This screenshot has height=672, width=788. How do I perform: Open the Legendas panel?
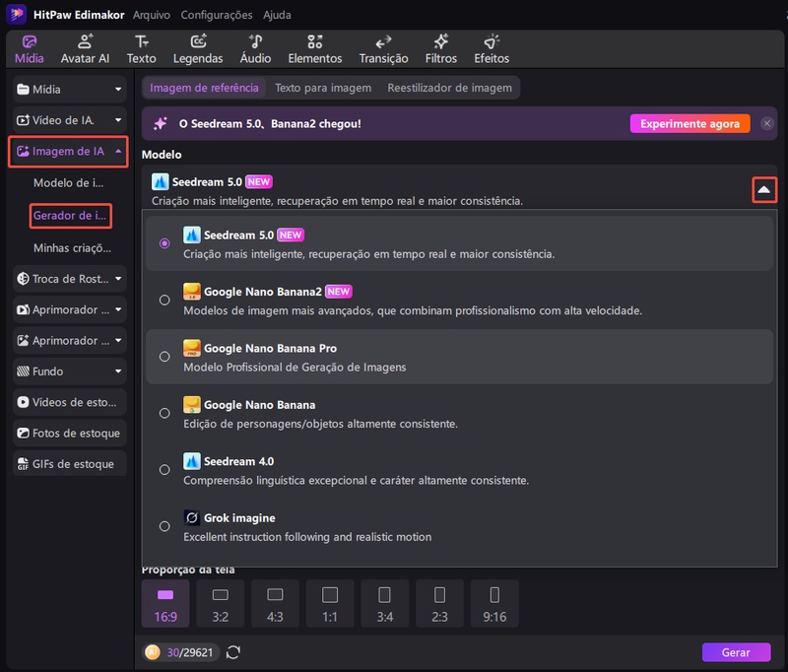[198, 47]
